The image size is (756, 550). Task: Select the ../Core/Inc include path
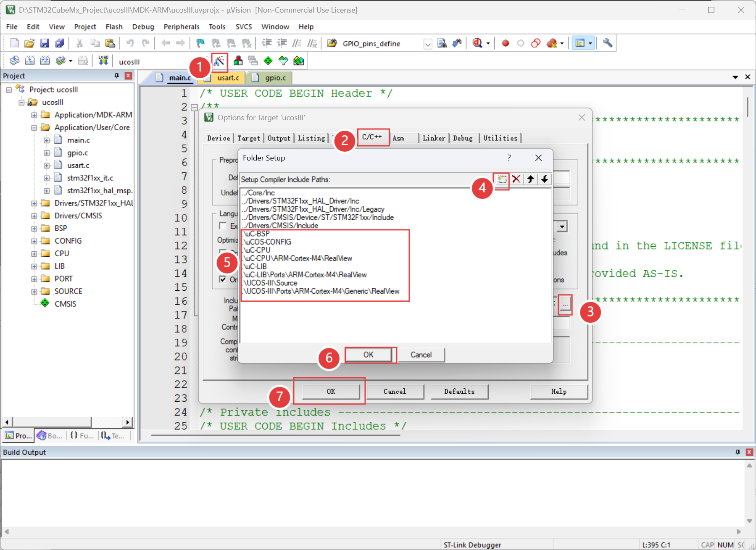[259, 193]
